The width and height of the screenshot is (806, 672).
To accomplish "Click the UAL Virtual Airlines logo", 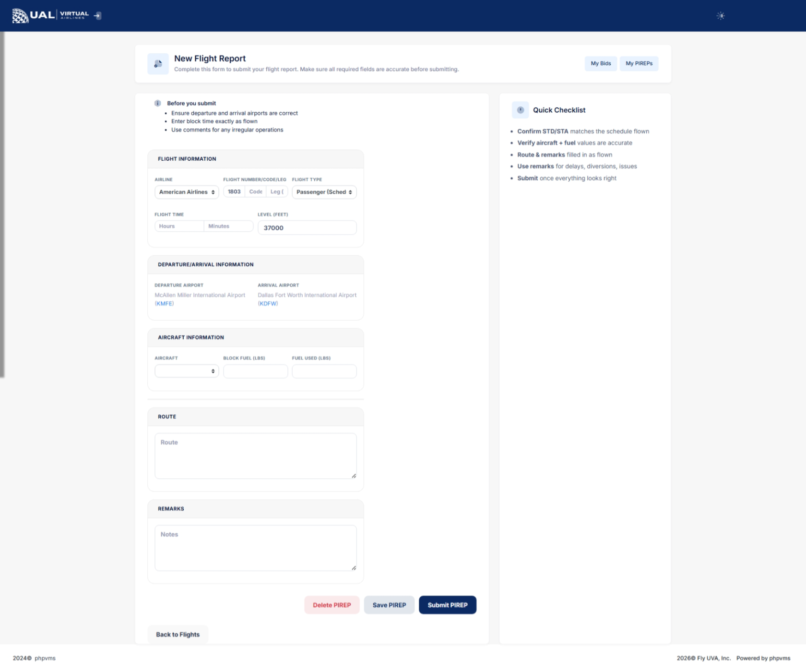I will (x=50, y=15).
